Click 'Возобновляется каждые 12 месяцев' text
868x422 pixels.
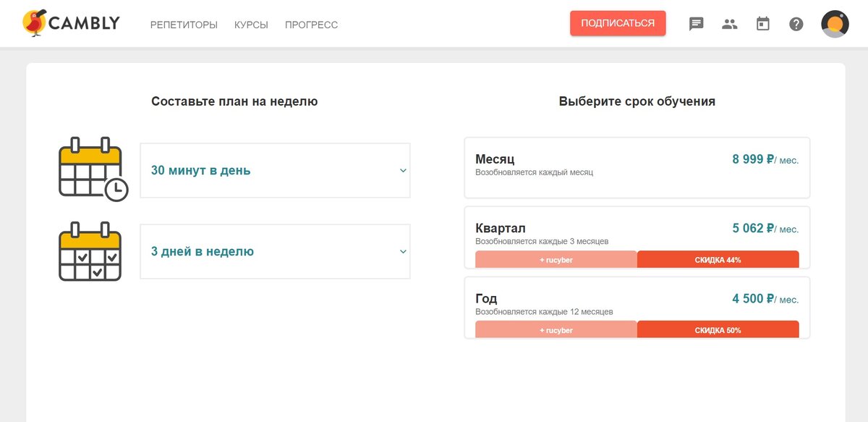pos(544,311)
